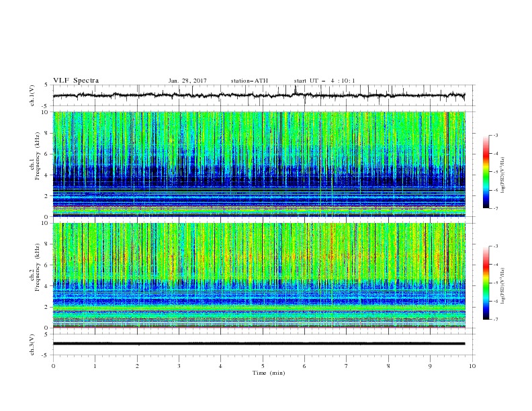Viewport: 532px width, 411px height.
Task: Click the "ch.3(V)" axis label
Action: click(32, 345)
